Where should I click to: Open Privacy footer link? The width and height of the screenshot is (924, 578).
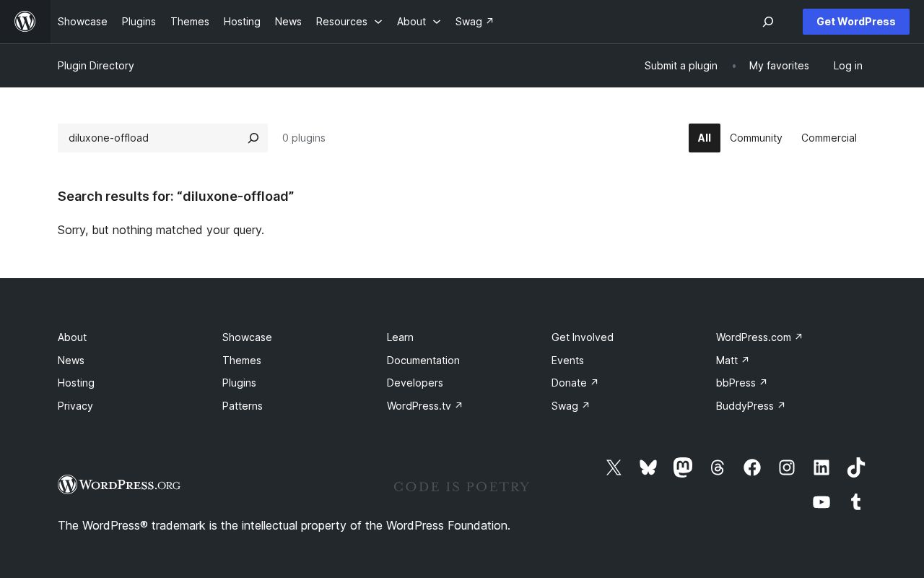(x=75, y=406)
